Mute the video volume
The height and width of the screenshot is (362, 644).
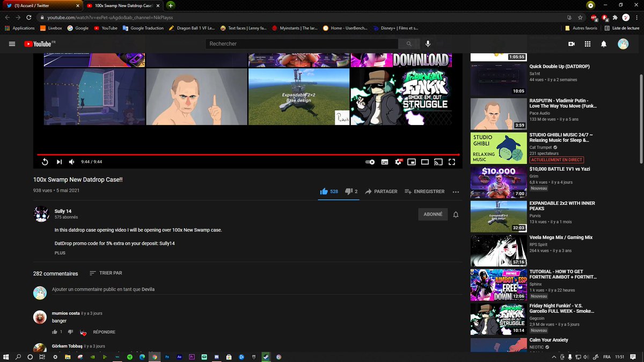(72, 161)
